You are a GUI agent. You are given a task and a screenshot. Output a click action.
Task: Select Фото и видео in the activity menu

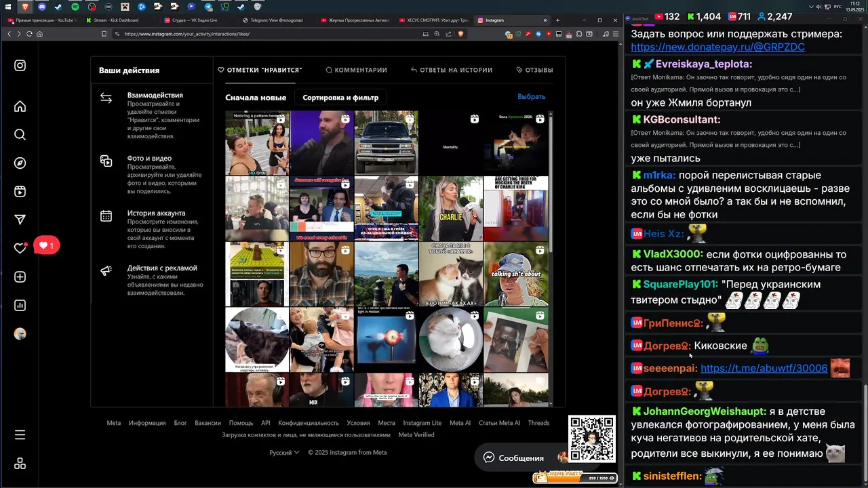151,174
